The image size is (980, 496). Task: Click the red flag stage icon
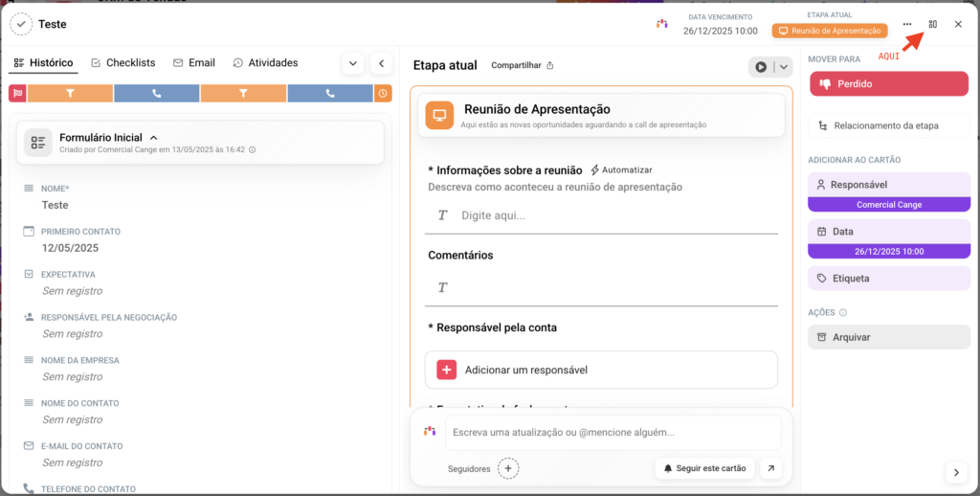(x=17, y=93)
